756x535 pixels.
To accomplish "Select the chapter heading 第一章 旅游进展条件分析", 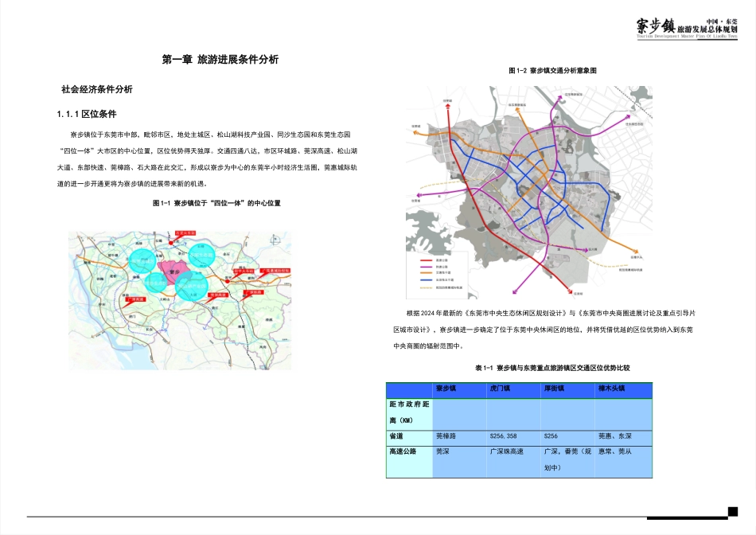I will click(x=220, y=60).
